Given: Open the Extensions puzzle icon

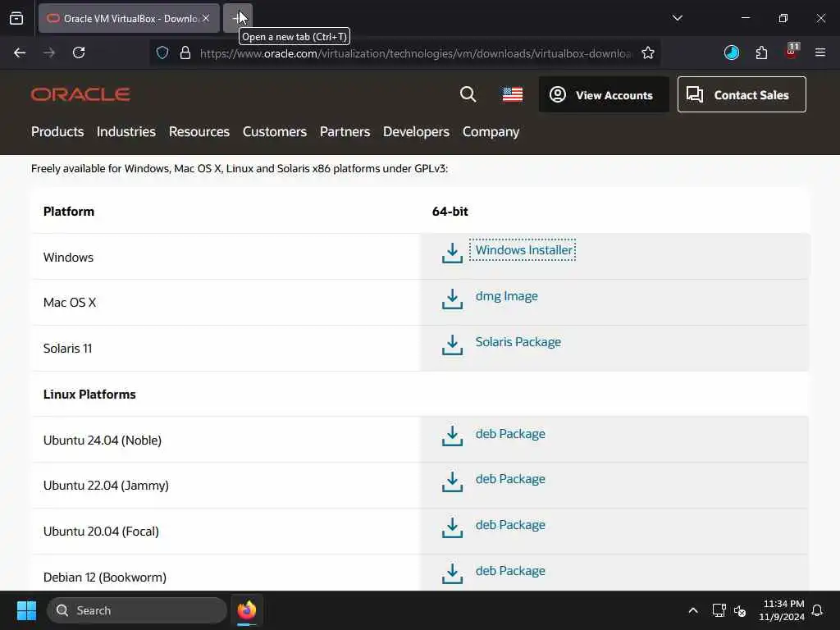Looking at the screenshot, I should point(761,52).
